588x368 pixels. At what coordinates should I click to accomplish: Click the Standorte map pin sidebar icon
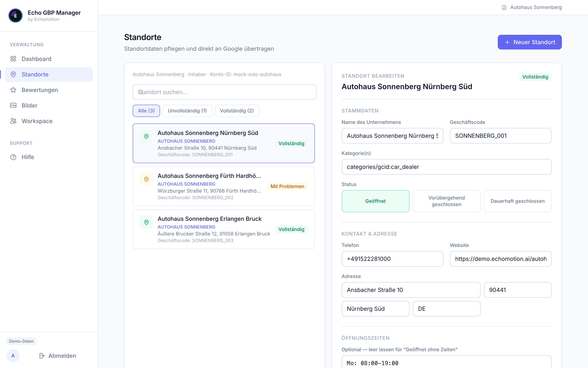(x=13, y=74)
